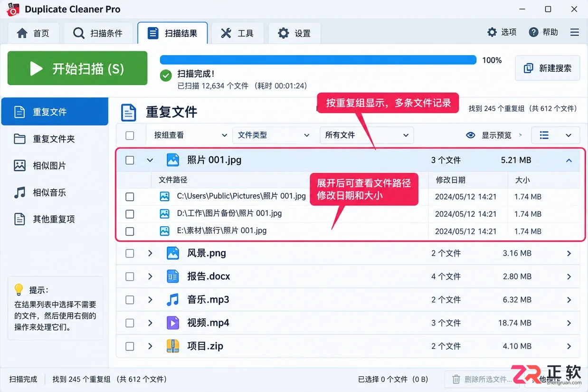The height and width of the screenshot is (392, 588).
Task: Open the 帮助 help menu
Action: (x=543, y=32)
